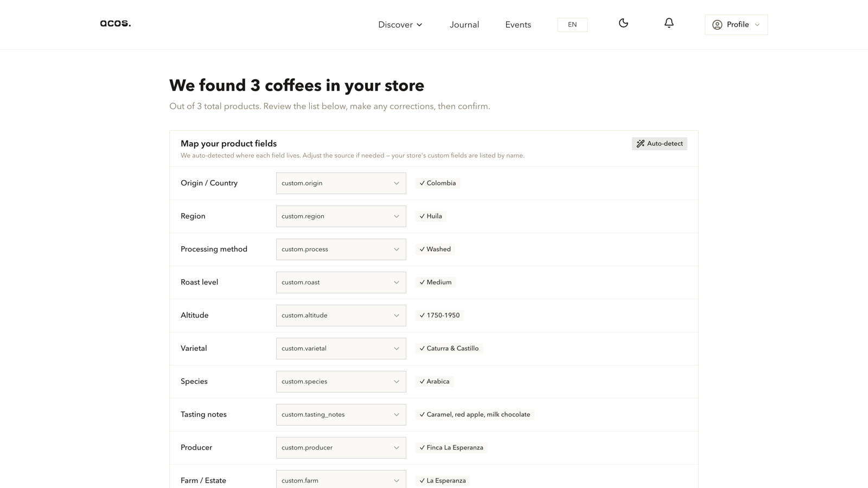Open the Profile dropdown
Viewport: 868px width, 488px height.
pos(736,25)
